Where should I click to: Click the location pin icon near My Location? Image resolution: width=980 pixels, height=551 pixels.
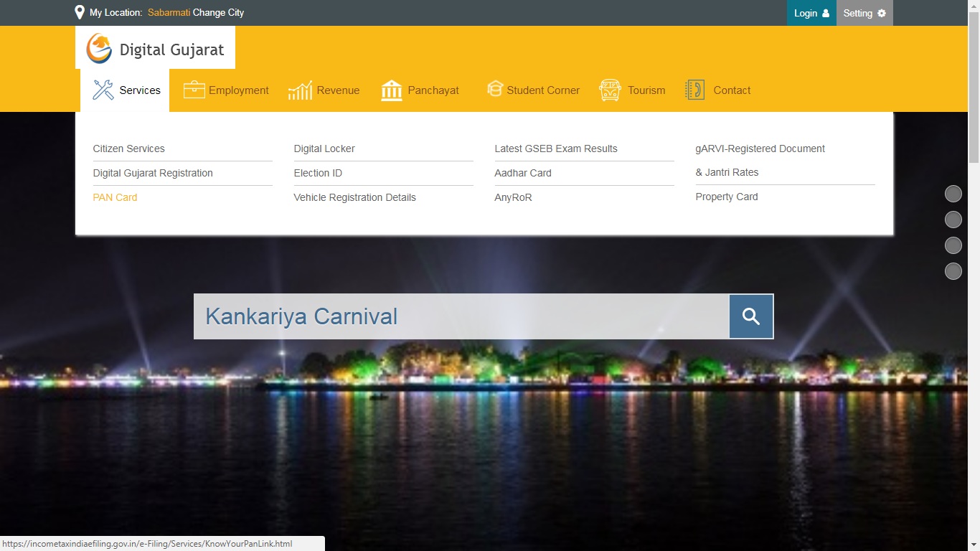pyautogui.click(x=79, y=12)
